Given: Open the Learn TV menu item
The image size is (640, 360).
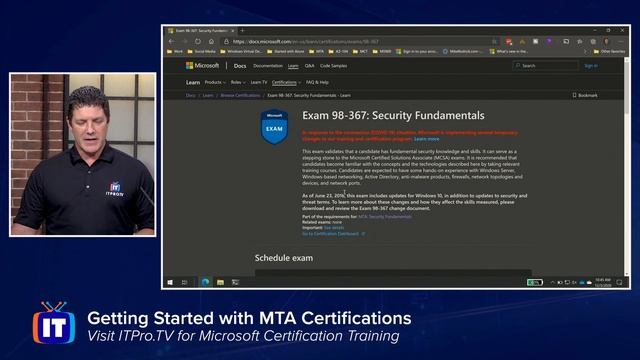Looking at the screenshot, I should coord(259,82).
